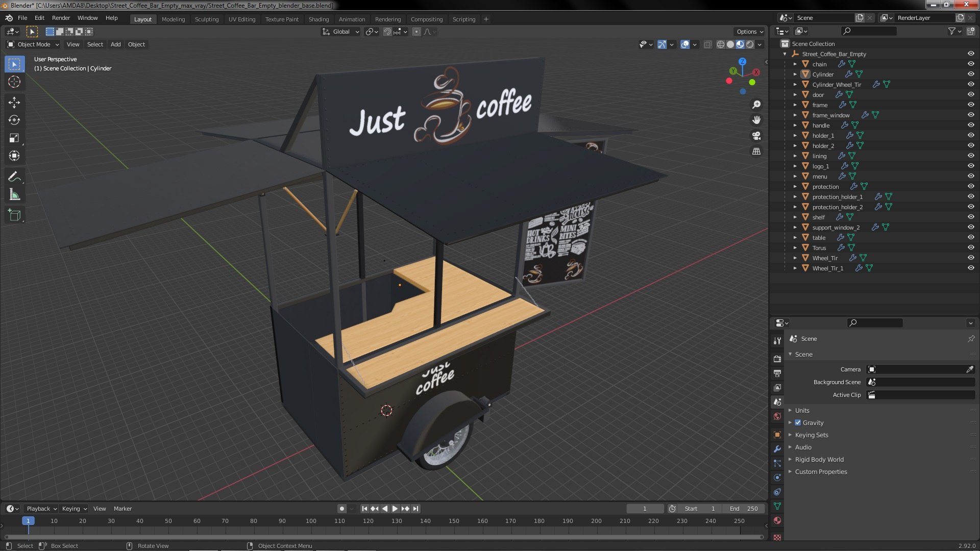Select the Measure tool
This screenshot has width=980, height=551.
[14, 195]
